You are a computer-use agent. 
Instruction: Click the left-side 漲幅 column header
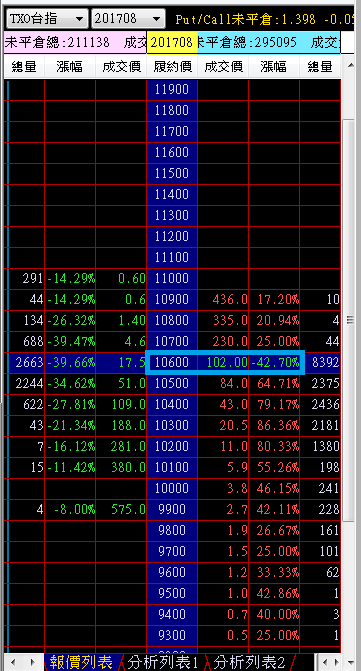(x=70, y=66)
